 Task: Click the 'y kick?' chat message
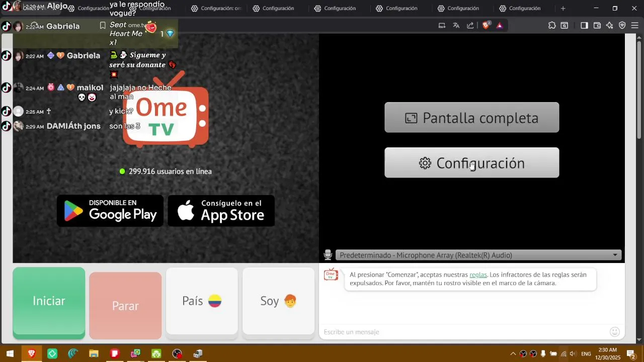pos(121,112)
